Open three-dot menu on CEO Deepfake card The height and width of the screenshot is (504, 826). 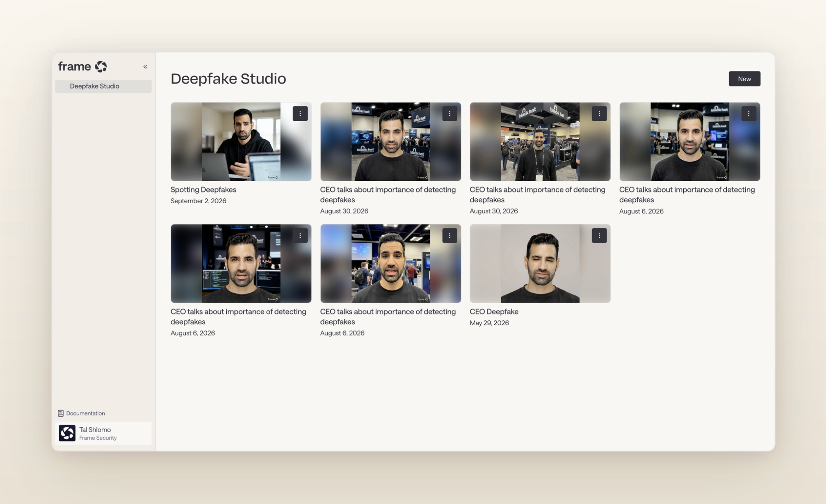(x=599, y=236)
